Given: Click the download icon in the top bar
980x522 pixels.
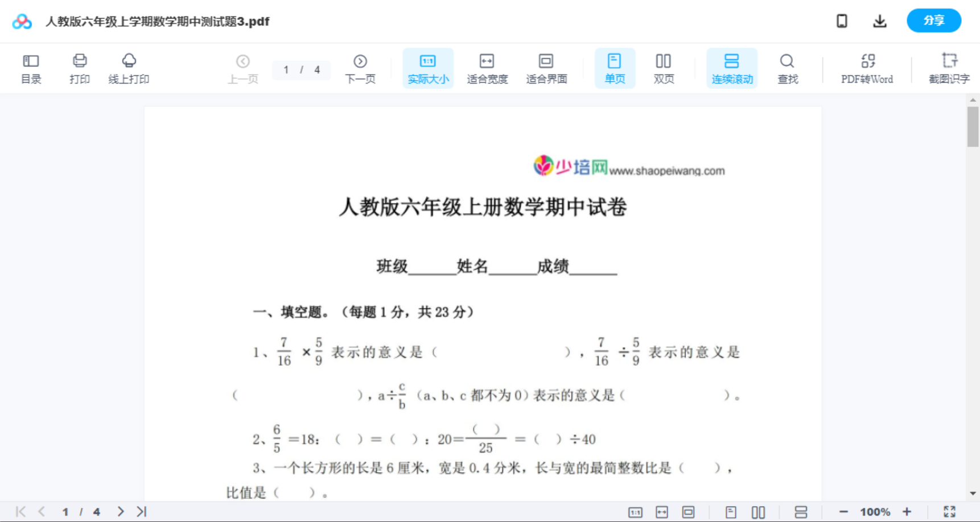Looking at the screenshot, I should pos(879,20).
